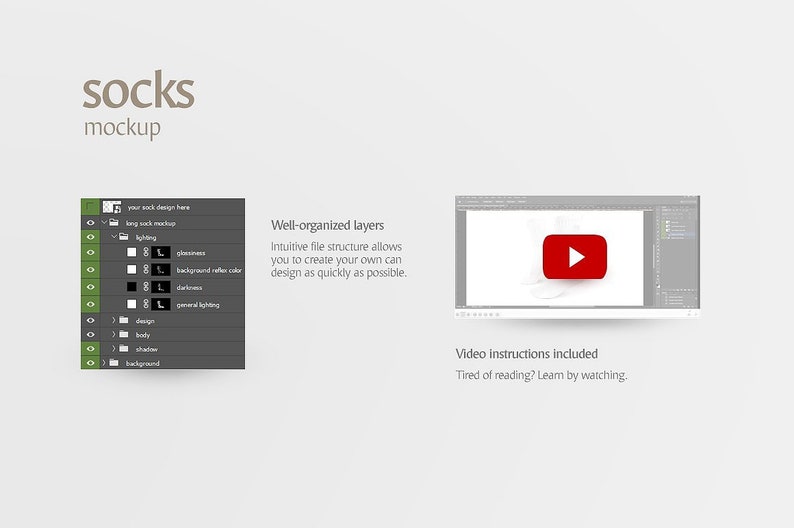Click the smart object thumbnail of sock design layer

point(111,207)
